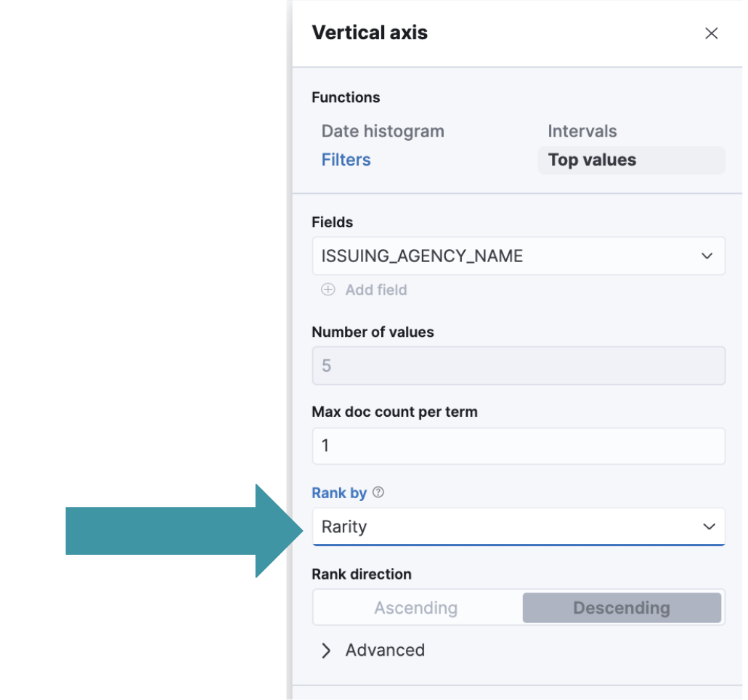Click the Vertical axis panel title
The image size is (748, 700).
[x=370, y=33]
